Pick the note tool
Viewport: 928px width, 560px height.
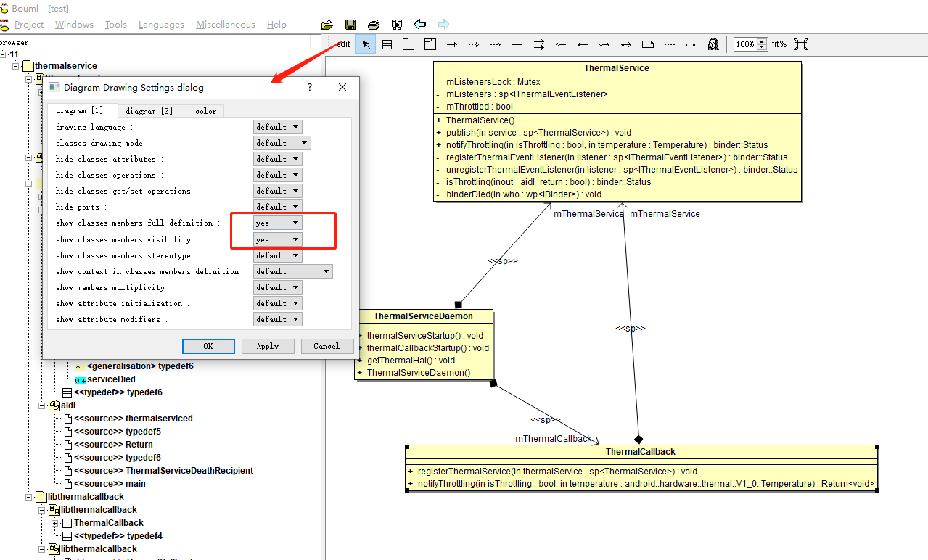click(x=648, y=44)
